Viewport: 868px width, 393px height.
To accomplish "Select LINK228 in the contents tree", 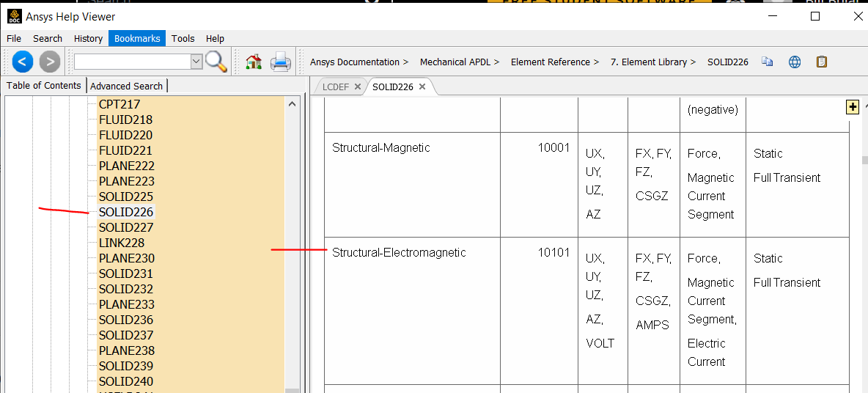I will (x=122, y=243).
